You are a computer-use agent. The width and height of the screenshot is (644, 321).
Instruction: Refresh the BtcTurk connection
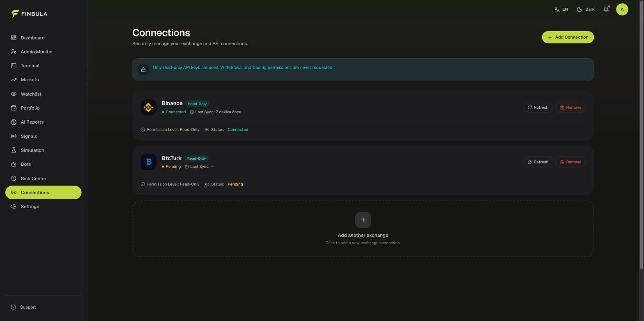point(538,162)
